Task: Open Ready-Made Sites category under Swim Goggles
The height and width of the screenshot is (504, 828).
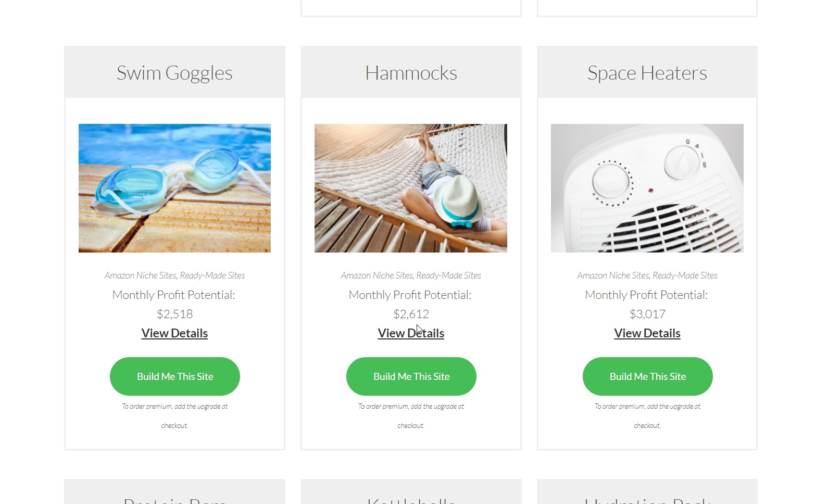Action: (212, 275)
